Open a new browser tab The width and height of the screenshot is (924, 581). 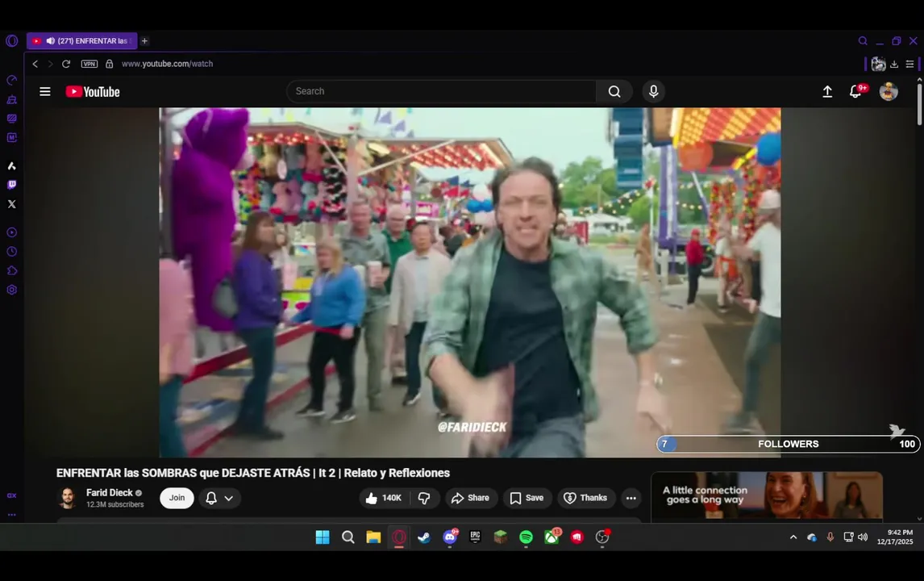(144, 40)
